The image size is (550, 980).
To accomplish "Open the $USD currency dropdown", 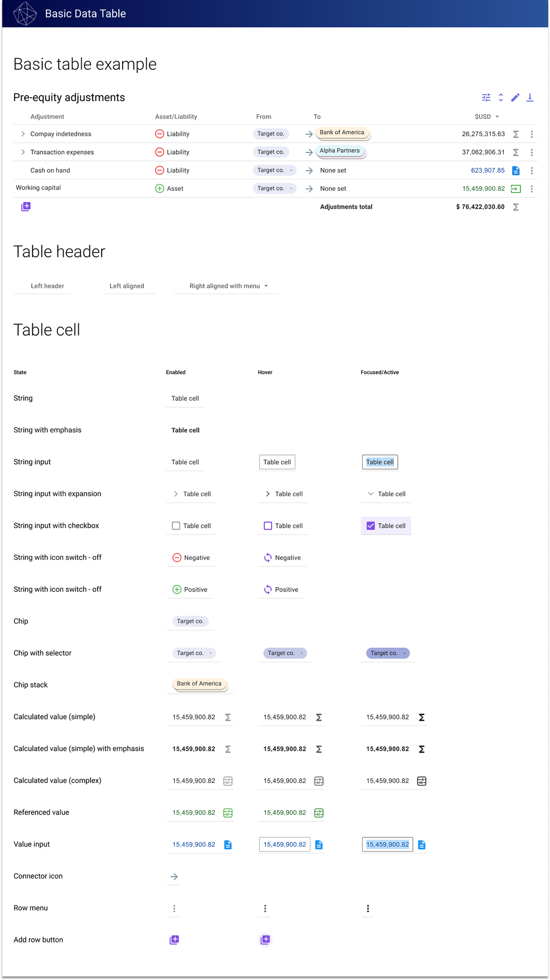I will click(x=497, y=117).
